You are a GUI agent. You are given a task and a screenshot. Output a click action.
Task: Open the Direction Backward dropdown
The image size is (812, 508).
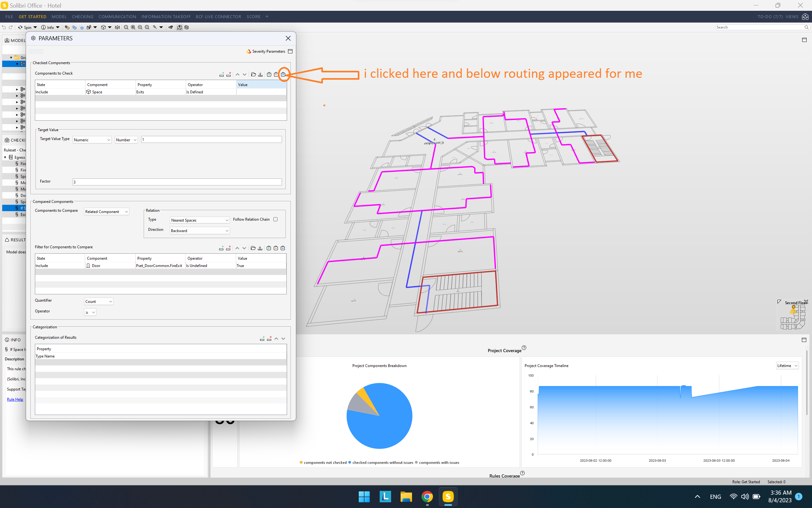point(200,231)
